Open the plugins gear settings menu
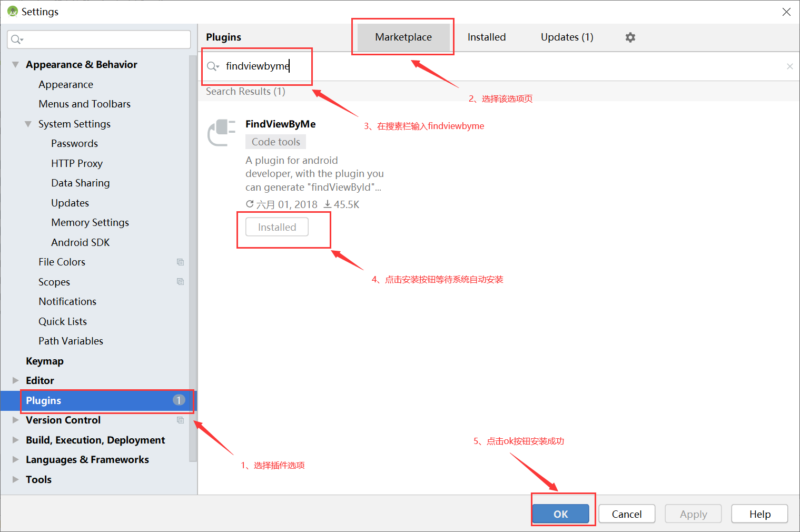Viewport: 800px width, 532px height. pos(630,37)
